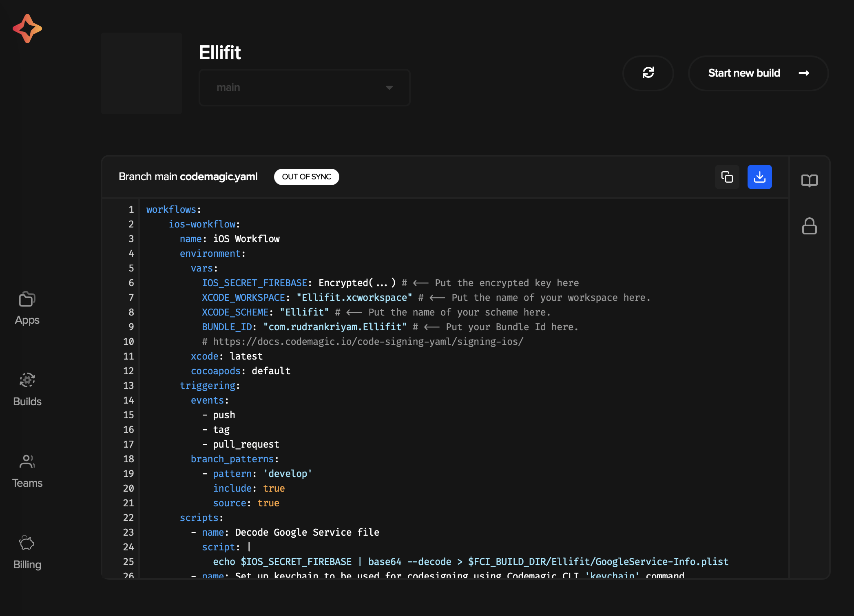Select the Teams label in sidebar

coord(27,483)
